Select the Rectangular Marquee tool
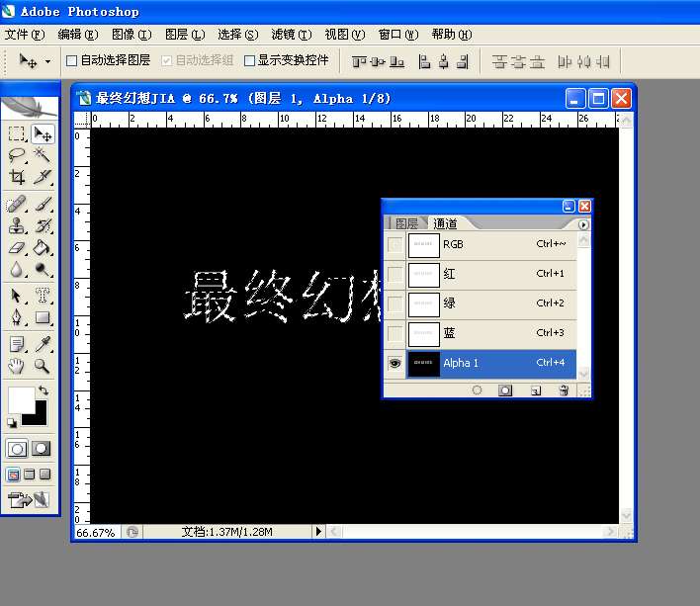Screen dimensions: 700x606 tap(17, 133)
